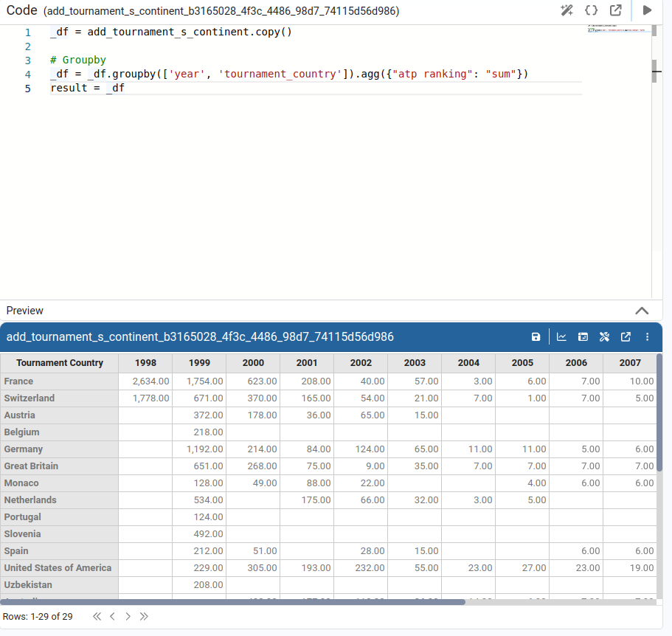
Task: Go to previous page of rows
Action: (112, 616)
